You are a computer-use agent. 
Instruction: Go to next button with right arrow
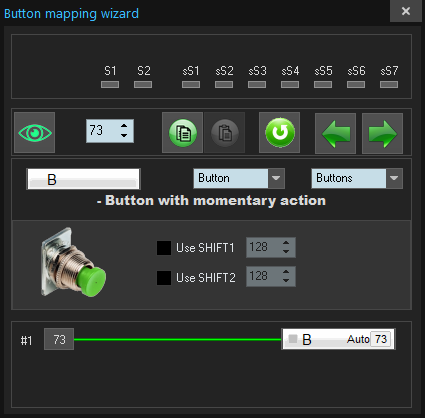coord(382,133)
